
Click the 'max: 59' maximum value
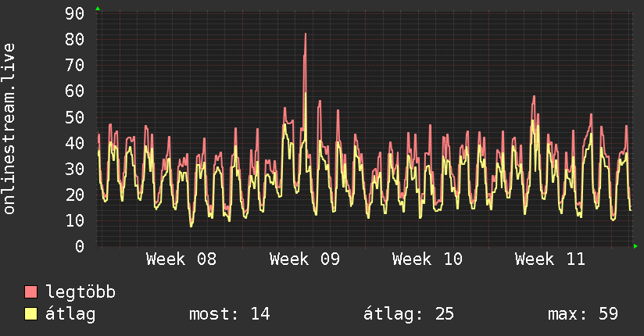tap(583, 314)
